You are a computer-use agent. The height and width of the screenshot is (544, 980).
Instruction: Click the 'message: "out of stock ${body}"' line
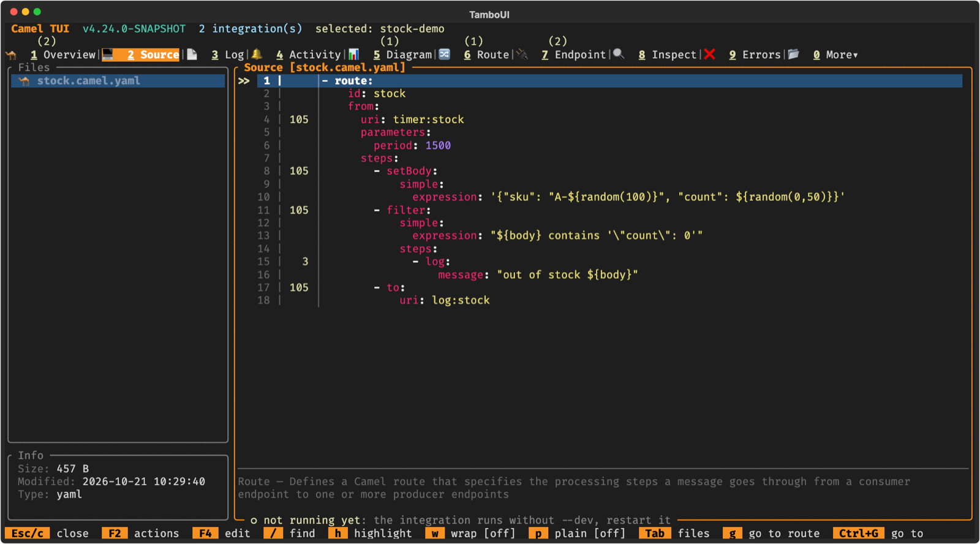point(538,274)
